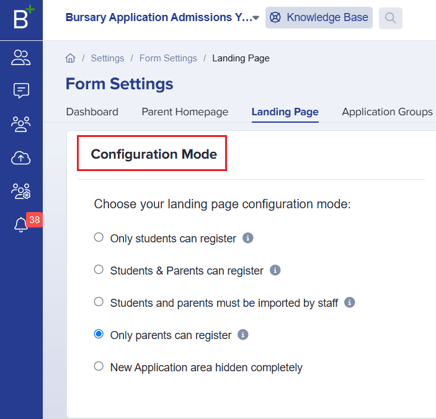Show info for Students & Parents option
Viewport: 436px width, 419px height.
[275, 270]
